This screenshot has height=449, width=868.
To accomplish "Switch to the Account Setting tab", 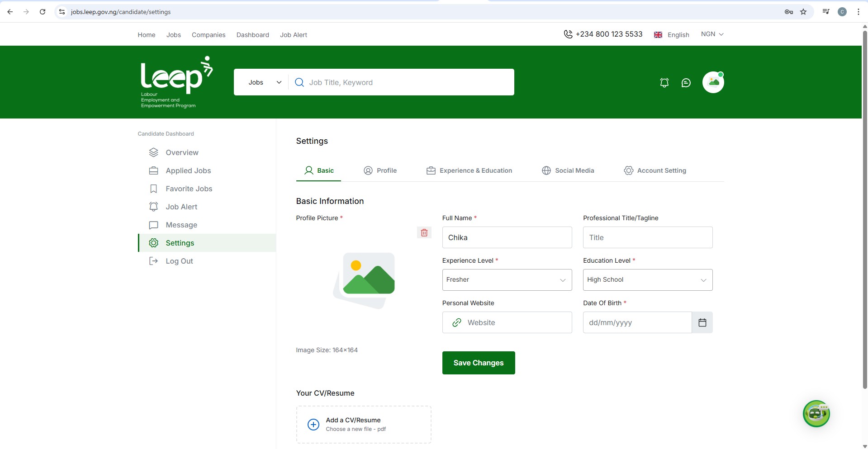I will [655, 170].
